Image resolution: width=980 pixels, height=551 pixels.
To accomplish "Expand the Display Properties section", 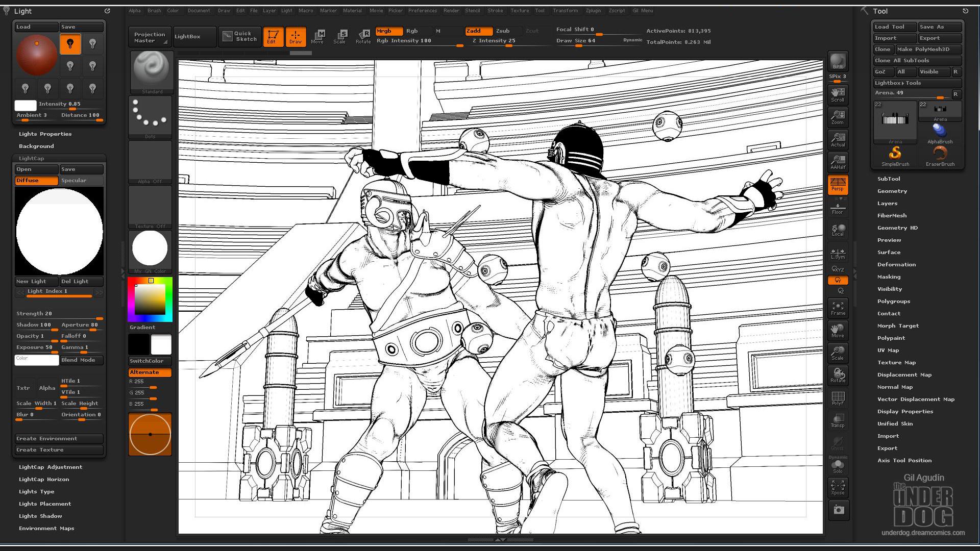I will click(905, 412).
